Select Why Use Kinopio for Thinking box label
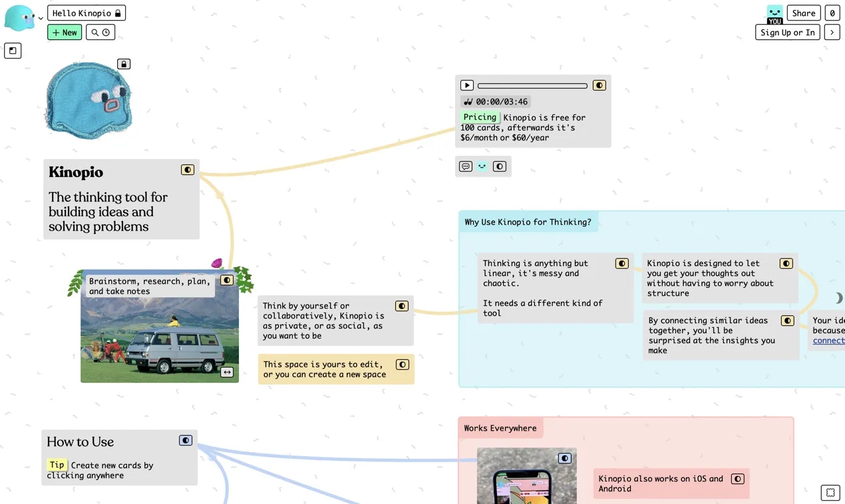This screenshot has width=845, height=504. coord(528,222)
